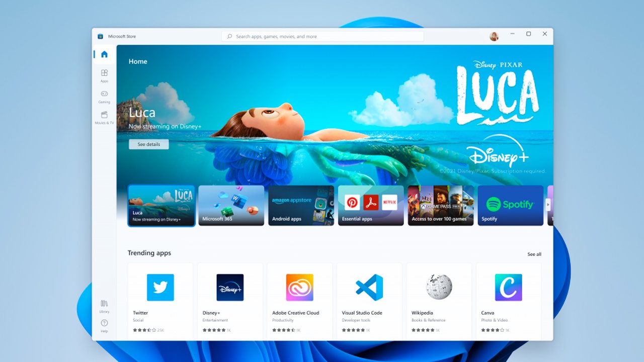Open the Disney+ app icon

click(x=230, y=288)
